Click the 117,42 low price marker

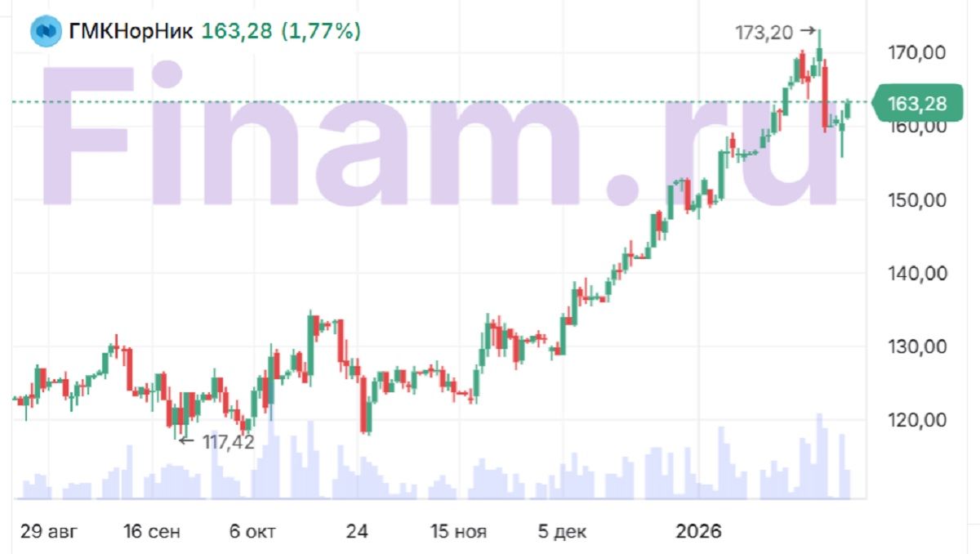[x=226, y=442]
